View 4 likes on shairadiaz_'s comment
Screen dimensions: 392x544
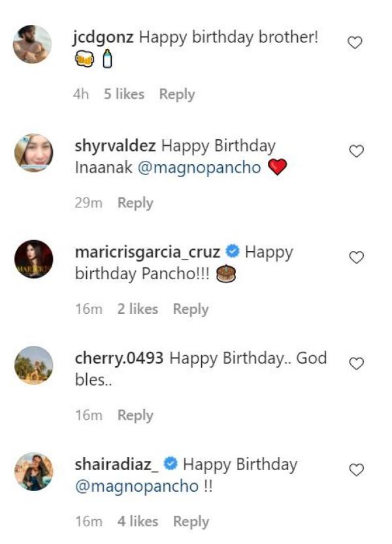(x=138, y=521)
